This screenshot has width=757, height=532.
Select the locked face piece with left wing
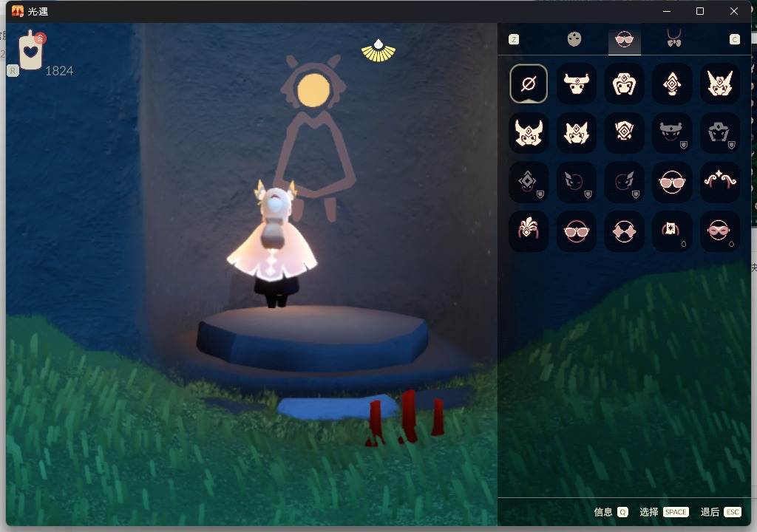pos(577,182)
